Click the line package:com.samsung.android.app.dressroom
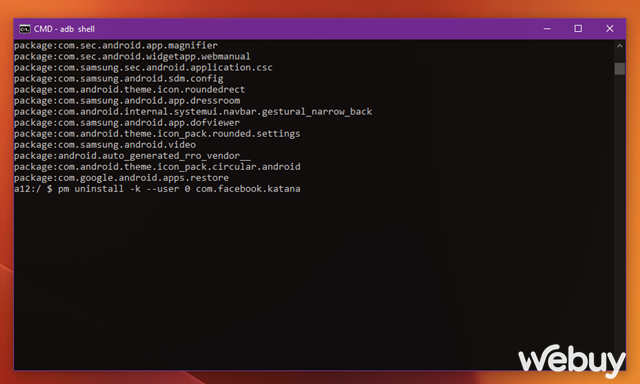 coord(127,100)
